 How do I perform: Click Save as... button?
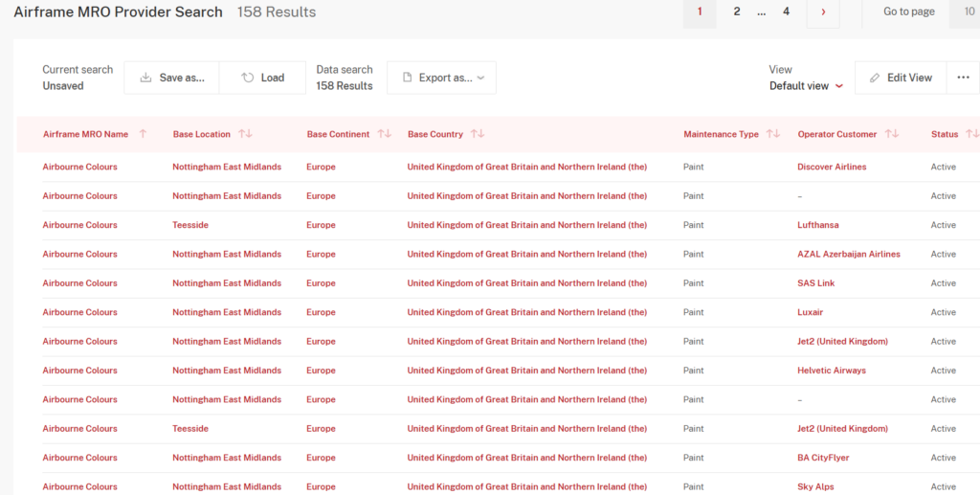(x=172, y=78)
